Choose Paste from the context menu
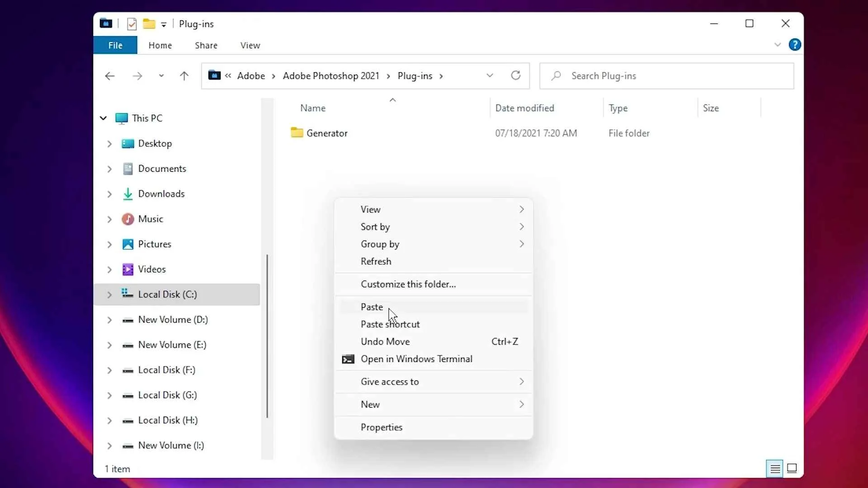Viewport: 868px width, 488px height. [x=433, y=307]
